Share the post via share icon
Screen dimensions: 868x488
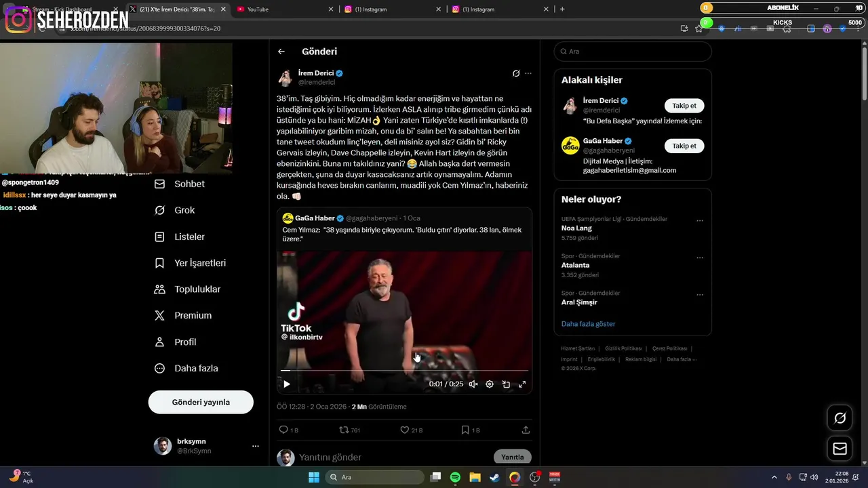[x=526, y=430]
